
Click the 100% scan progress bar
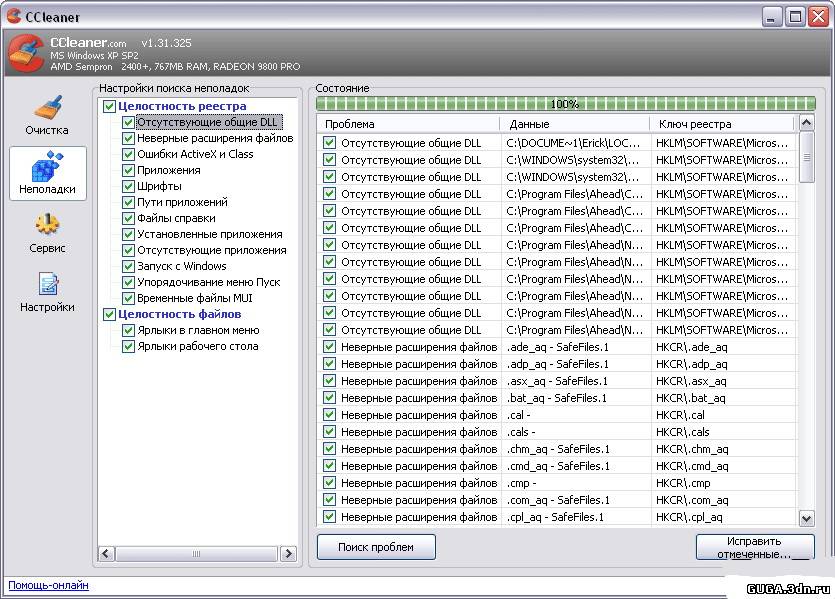coord(566,104)
